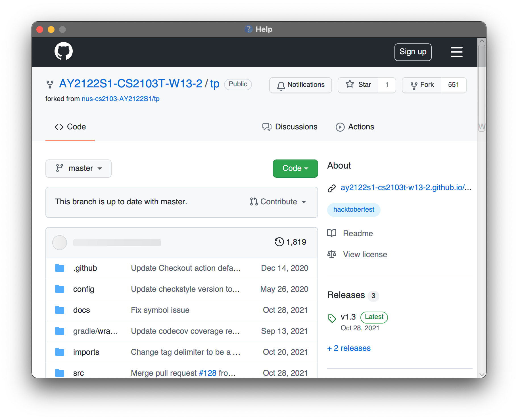Click the Sign up button

pos(413,52)
